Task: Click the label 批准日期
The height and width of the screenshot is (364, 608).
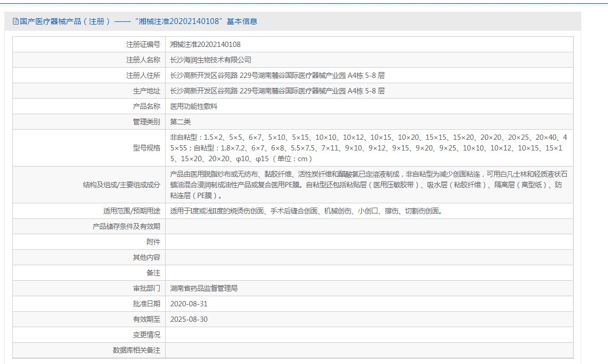Action: (x=146, y=304)
